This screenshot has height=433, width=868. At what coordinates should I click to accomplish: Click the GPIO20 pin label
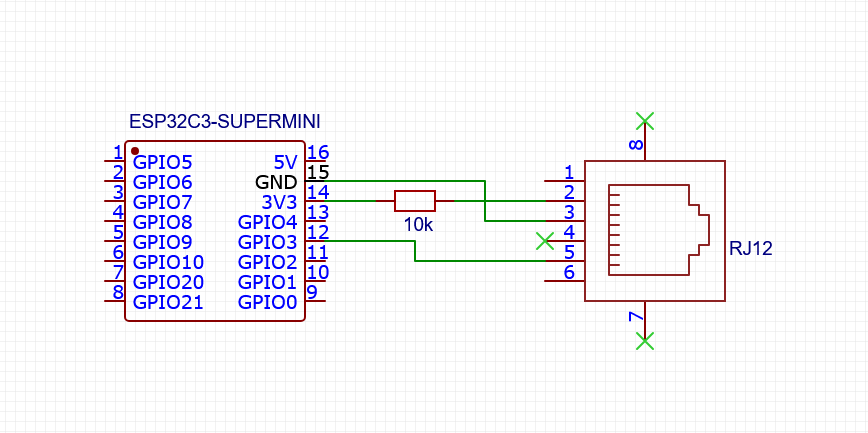click(168, 282)
